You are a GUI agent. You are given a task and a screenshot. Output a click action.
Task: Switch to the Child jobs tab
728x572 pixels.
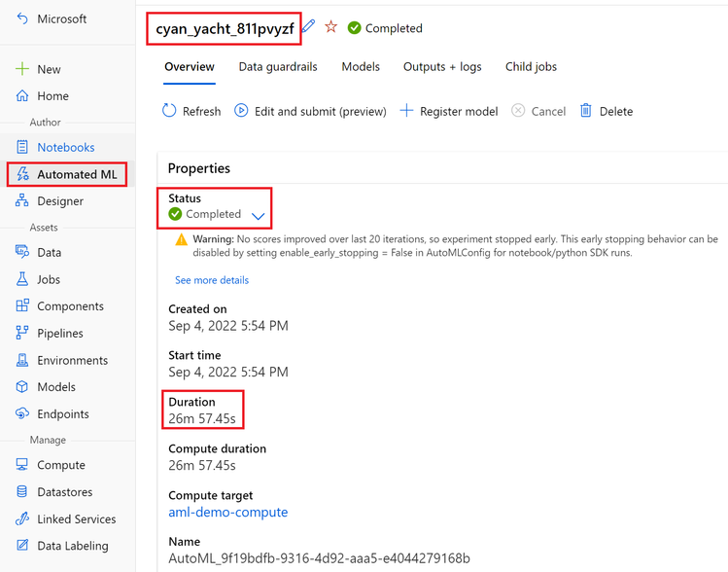[x=531, y=67]
